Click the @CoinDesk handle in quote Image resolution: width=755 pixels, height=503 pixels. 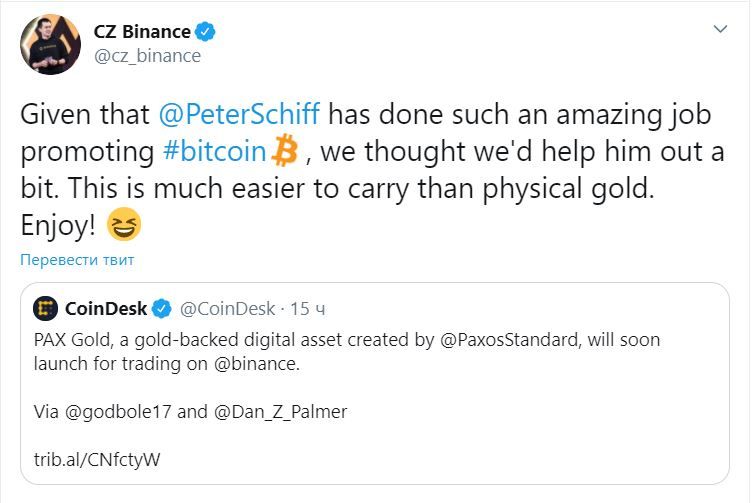click(225, 307)
